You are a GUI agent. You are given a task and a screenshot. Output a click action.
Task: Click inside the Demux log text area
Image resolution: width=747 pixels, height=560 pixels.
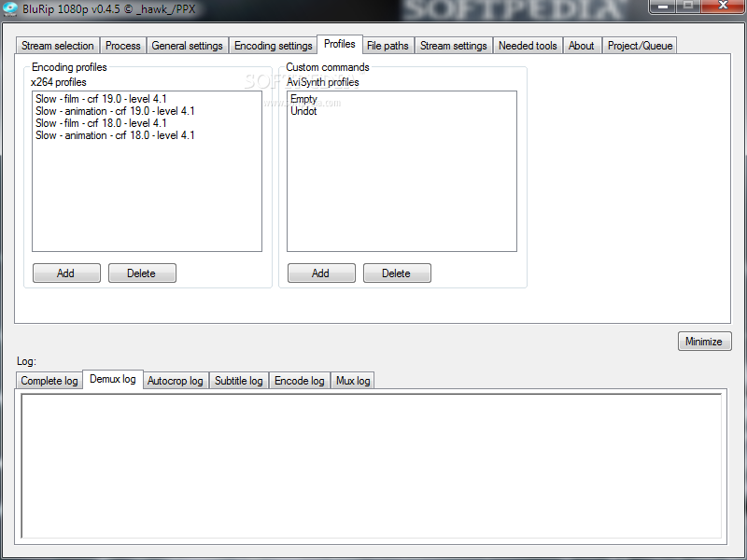[371, 466]
